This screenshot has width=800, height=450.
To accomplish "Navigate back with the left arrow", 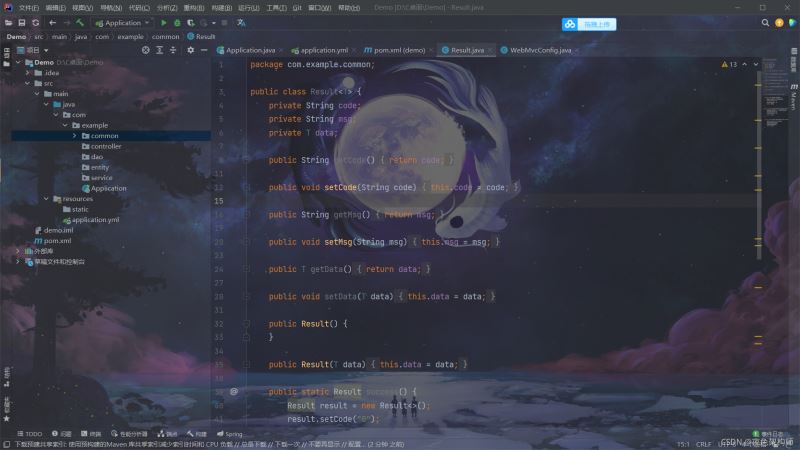I will (53, 23).
